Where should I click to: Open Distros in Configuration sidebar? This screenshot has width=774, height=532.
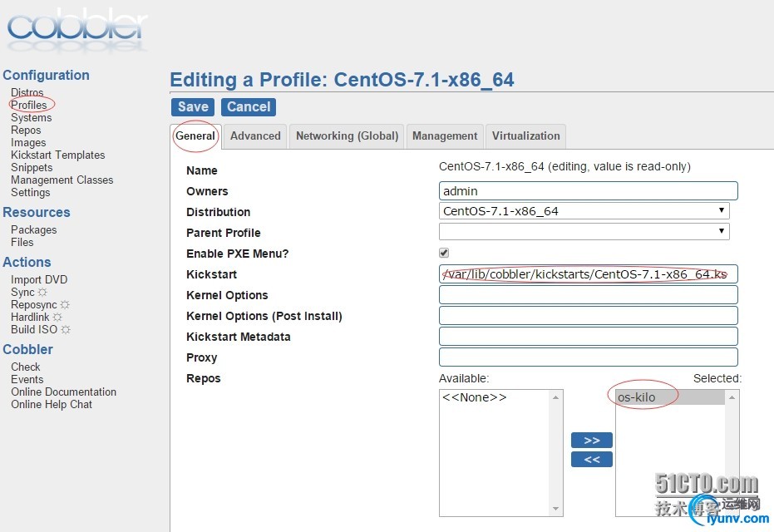tap(27, 92)
